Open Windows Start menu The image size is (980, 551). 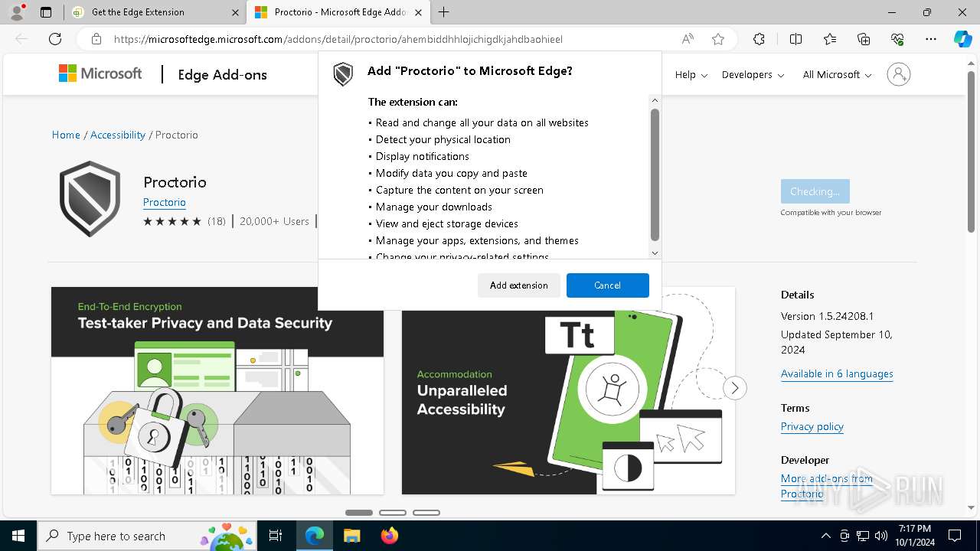click(x=18, y=536)
